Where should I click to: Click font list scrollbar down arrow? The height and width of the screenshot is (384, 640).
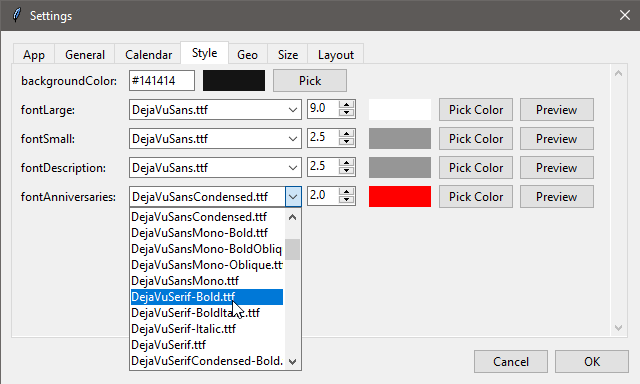click(292, 361)
